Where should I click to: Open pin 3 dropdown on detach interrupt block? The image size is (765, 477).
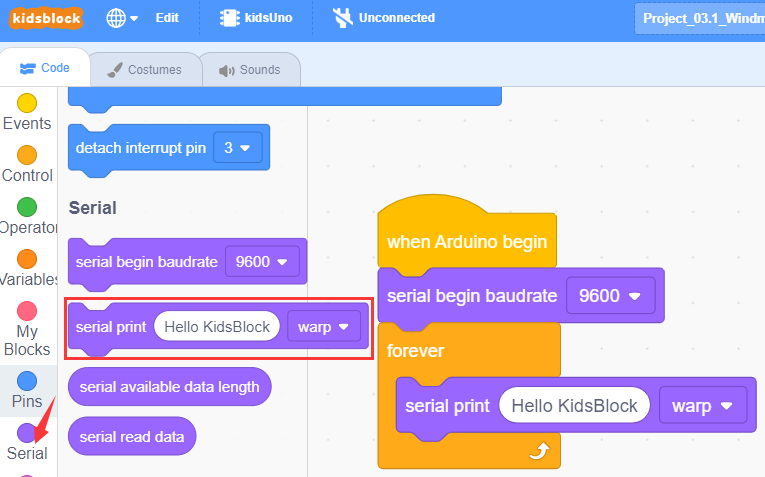click(x=238, y=148)
